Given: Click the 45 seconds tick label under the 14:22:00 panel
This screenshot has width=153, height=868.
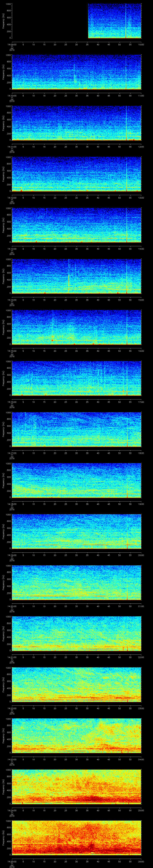Looking at the screenshot, I should point(109,708).
